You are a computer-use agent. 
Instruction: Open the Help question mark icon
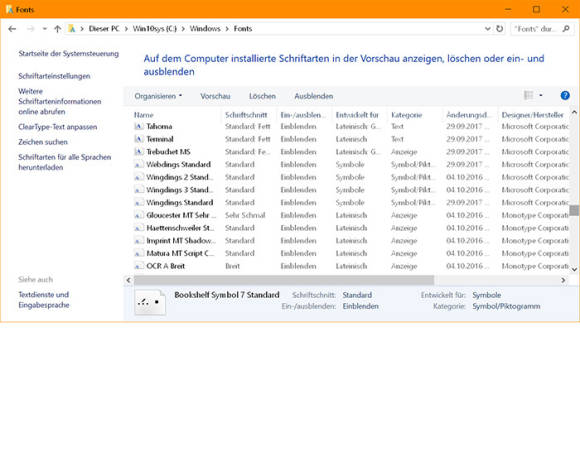565,95
